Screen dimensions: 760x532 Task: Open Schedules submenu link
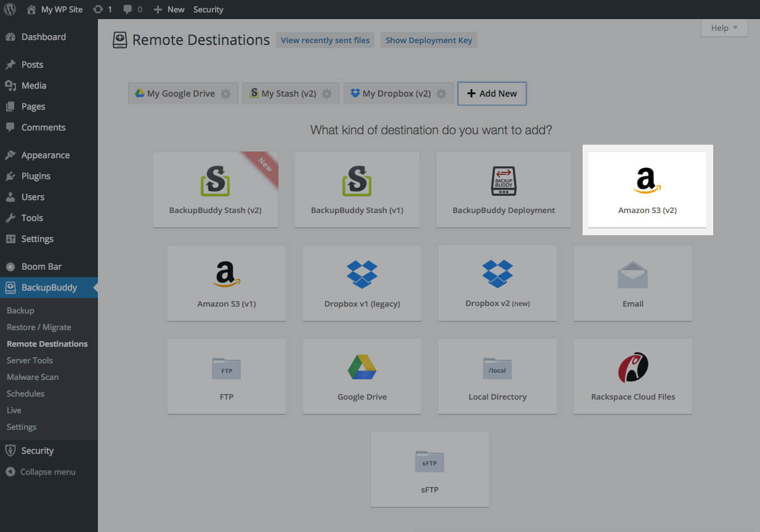(x=25, y=393)
